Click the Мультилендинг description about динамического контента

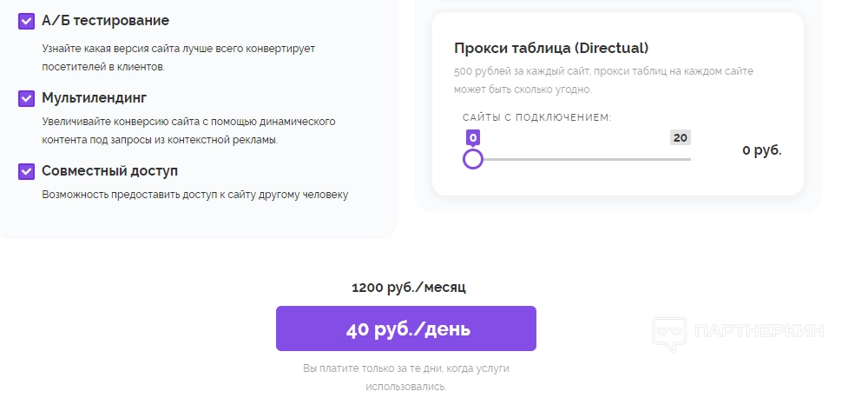tap(188, 130)
